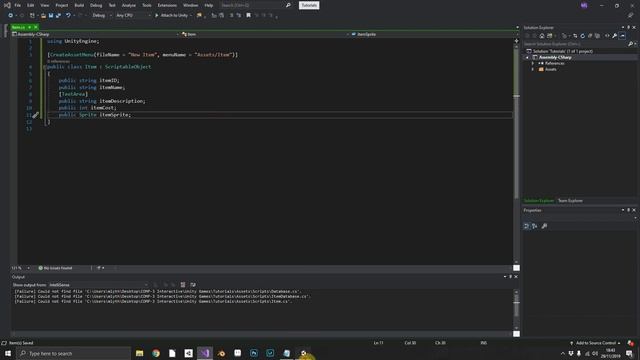Image resolution: width=640 pixels, height=360 pixels.
Task: Open the Any CPU platform dropdown
Action: click(x=133, y=16)
